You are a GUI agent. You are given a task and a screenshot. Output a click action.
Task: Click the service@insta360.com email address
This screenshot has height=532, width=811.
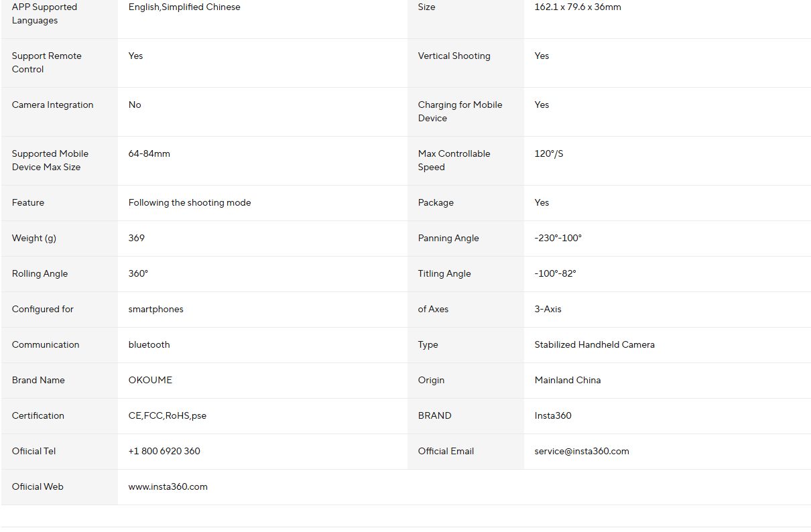581,452
